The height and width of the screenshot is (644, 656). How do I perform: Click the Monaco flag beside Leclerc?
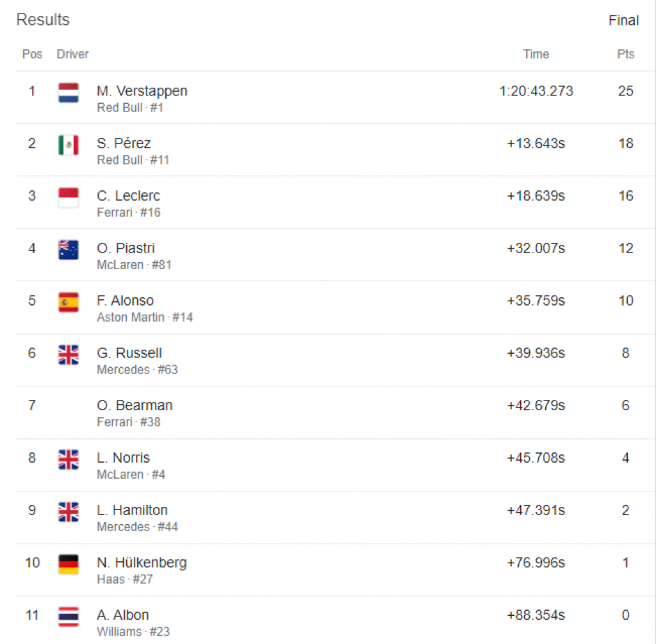(x=69, y=197)
